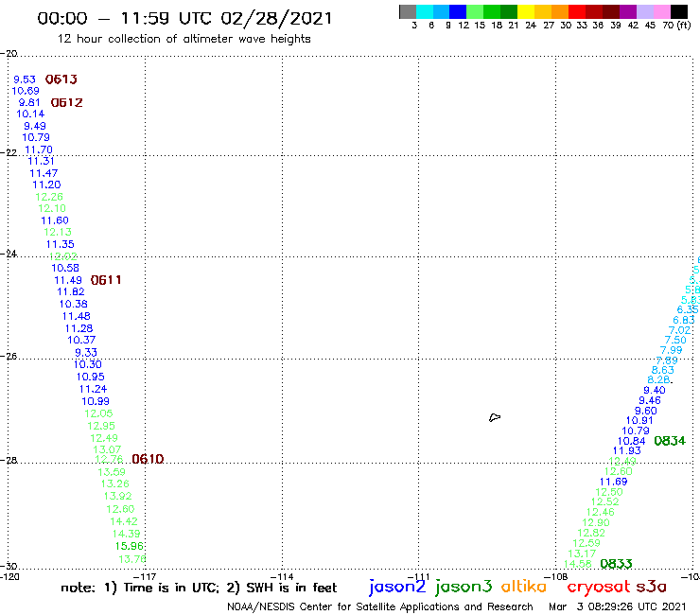700x615 pixels.
Task: Click the Easter Island outline on map
Action: tap(495, 417)
